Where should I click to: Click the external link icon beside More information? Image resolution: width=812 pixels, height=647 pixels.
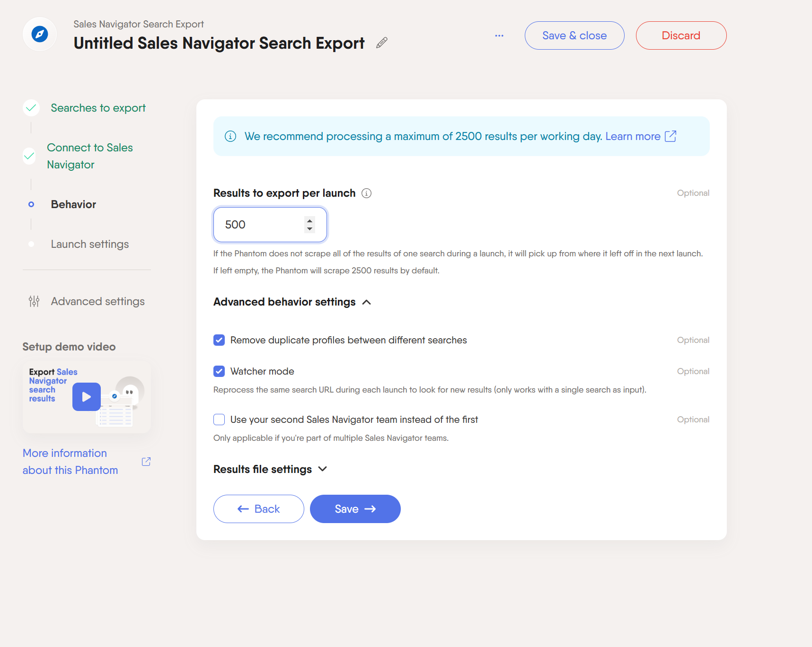146,462
